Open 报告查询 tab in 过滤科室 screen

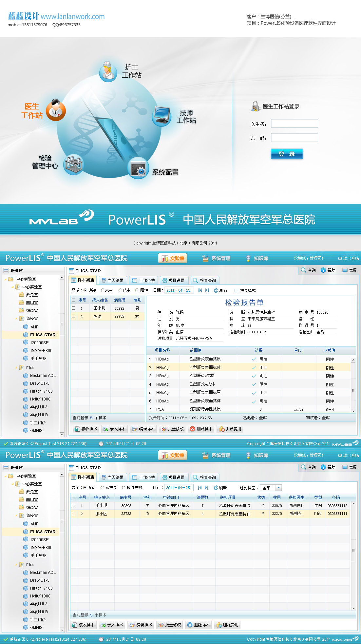pyautogui.click(x=204, y=478)
